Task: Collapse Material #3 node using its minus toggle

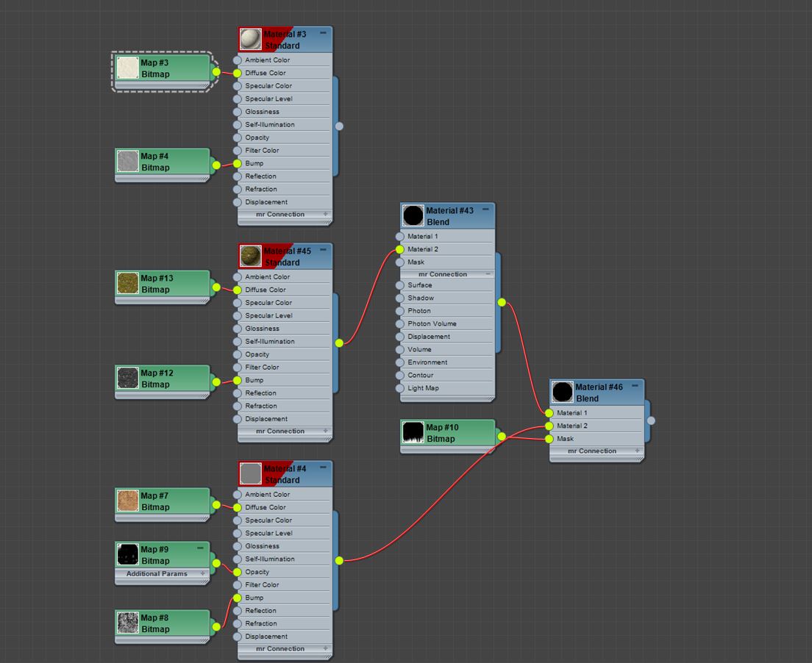Action: click(x=324, y=32)
